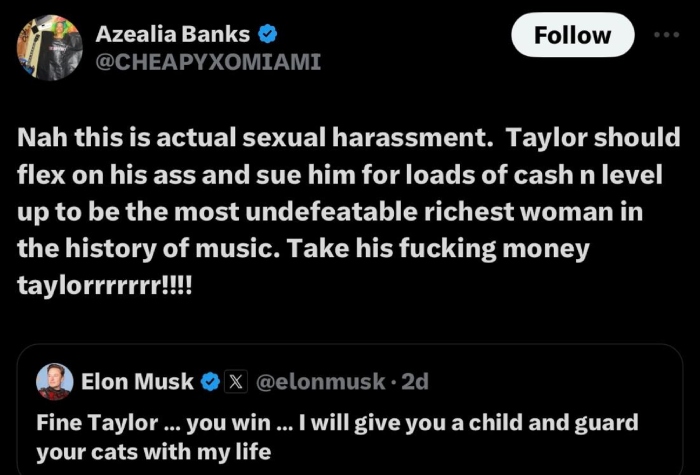Open the Elon Musk display name link
This screenshot has width=700, height=475.
pyautogui.click(x=138, y=381)
